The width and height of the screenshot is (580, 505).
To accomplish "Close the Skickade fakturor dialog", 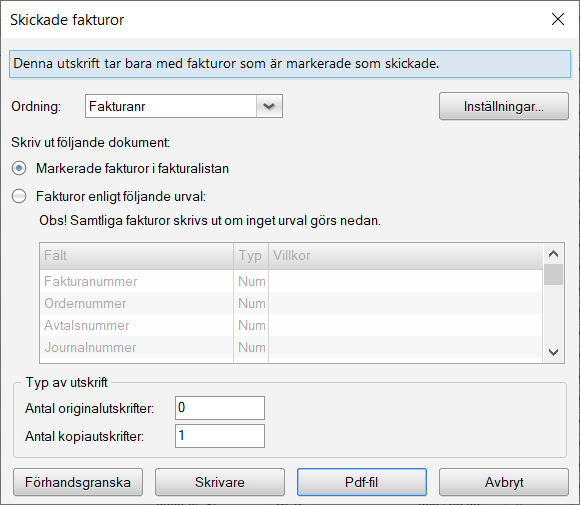I will click(x=557, y=19).
